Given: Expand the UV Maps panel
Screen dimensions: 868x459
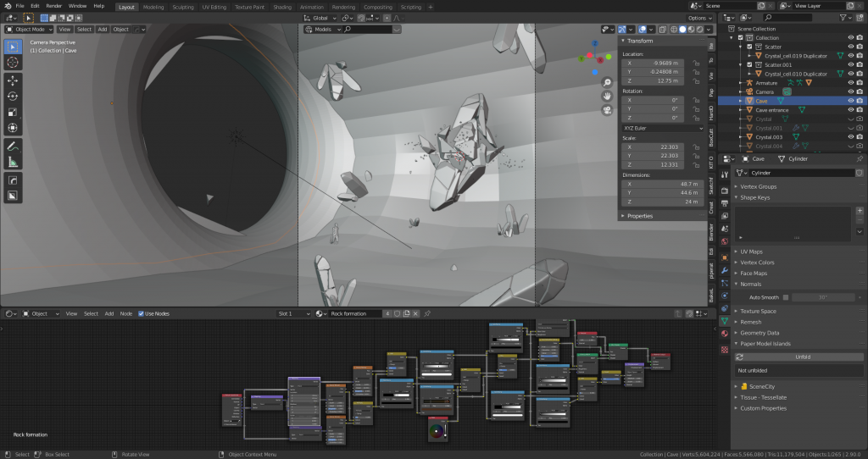Looking at the screenshot, I should point(751,252).
